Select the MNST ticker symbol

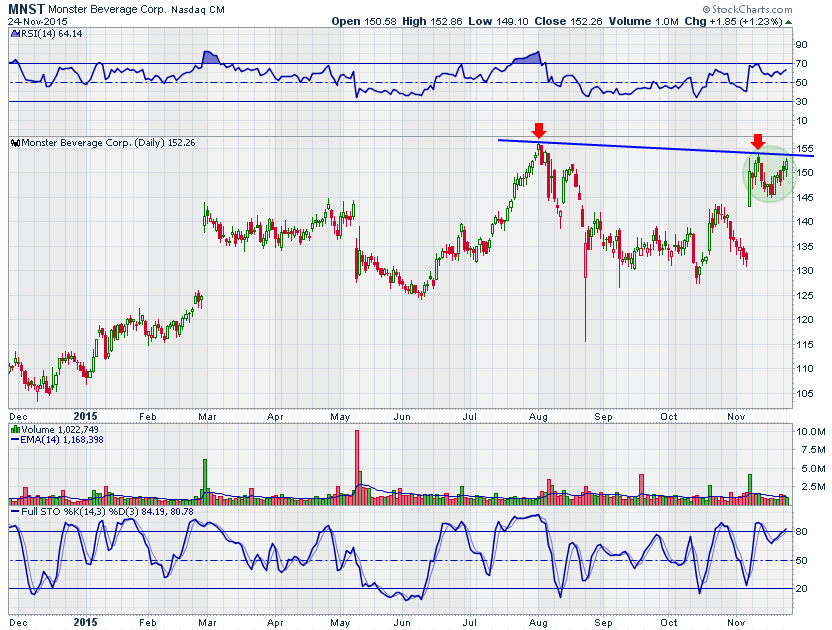pyautogui.click(x=27, y=10)
